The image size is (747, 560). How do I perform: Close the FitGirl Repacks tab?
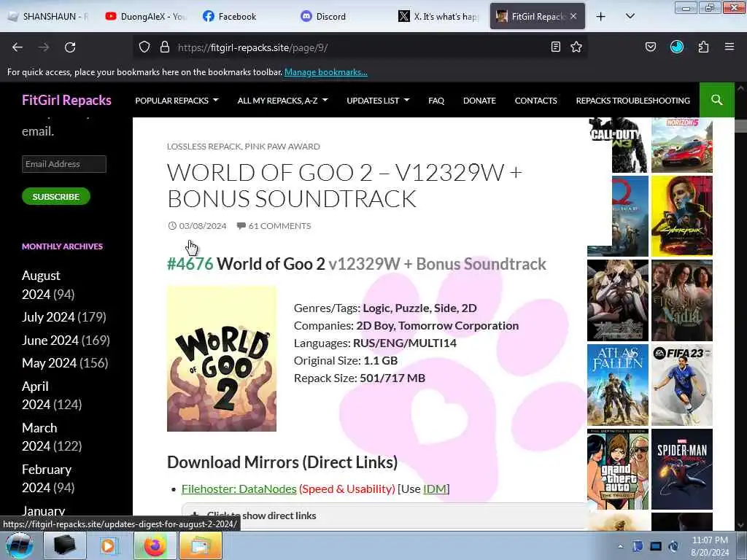pyautogui.click(x=573, y=16)
